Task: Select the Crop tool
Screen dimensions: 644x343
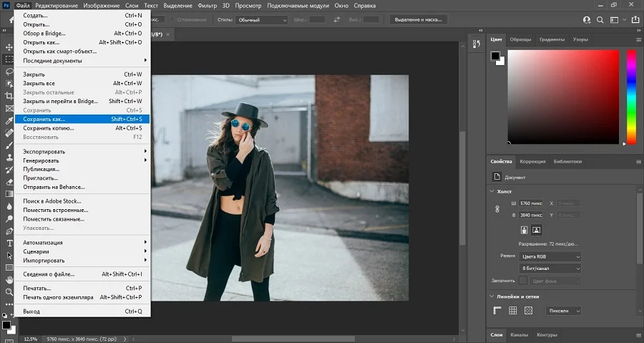Action: point(9,96)
